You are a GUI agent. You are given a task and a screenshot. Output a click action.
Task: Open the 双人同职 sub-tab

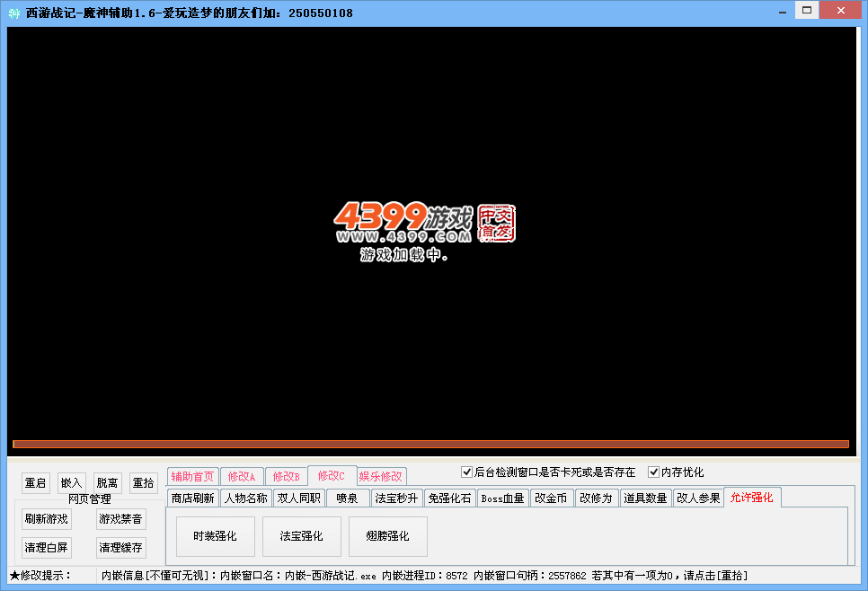point(299,498)
